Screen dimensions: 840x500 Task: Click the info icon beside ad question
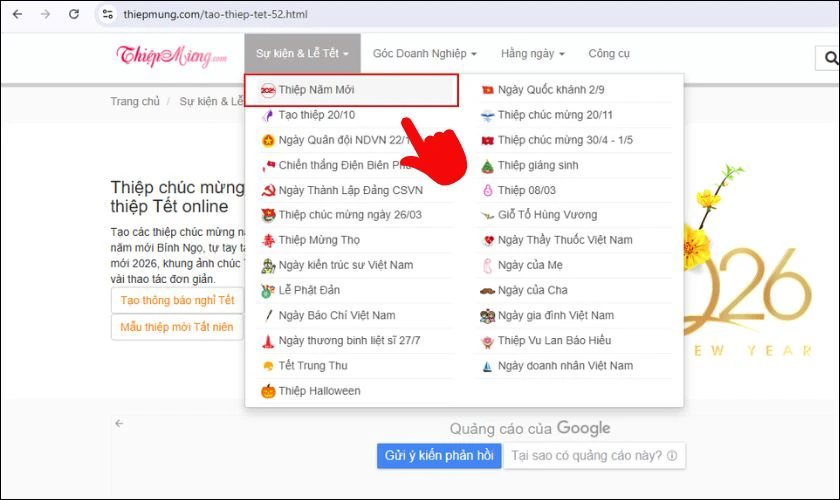(672, 456)
